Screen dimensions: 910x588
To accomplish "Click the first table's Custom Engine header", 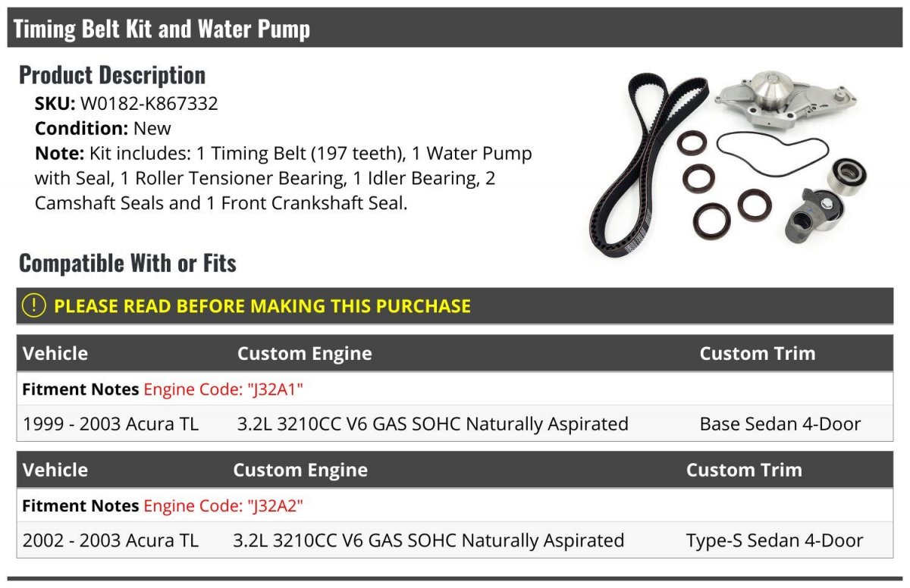I will coord(304,354).
